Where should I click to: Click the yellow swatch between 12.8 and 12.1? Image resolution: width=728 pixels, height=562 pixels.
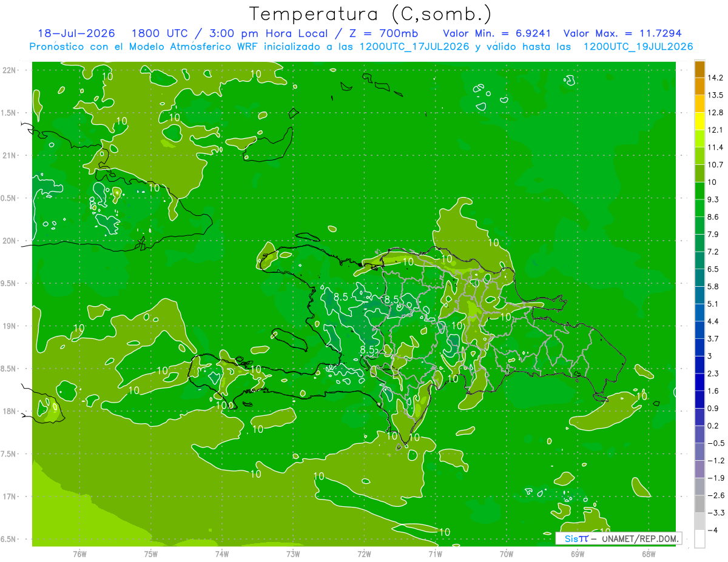(x=699, y=121)
